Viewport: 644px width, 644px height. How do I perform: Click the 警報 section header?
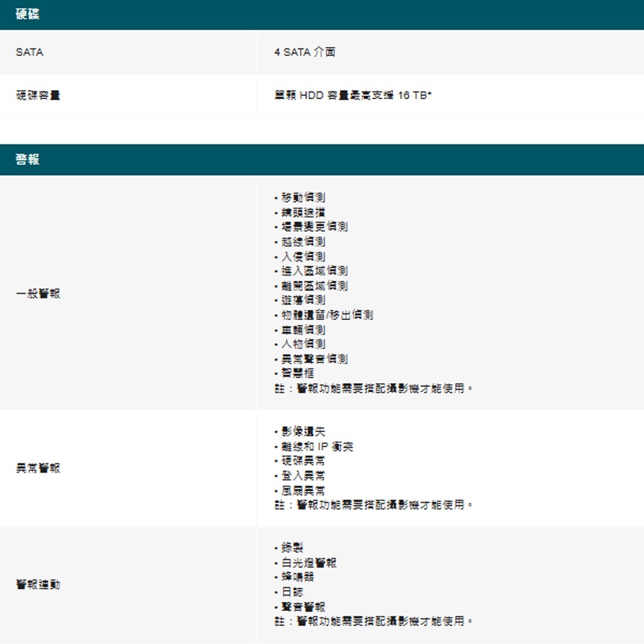28,160
